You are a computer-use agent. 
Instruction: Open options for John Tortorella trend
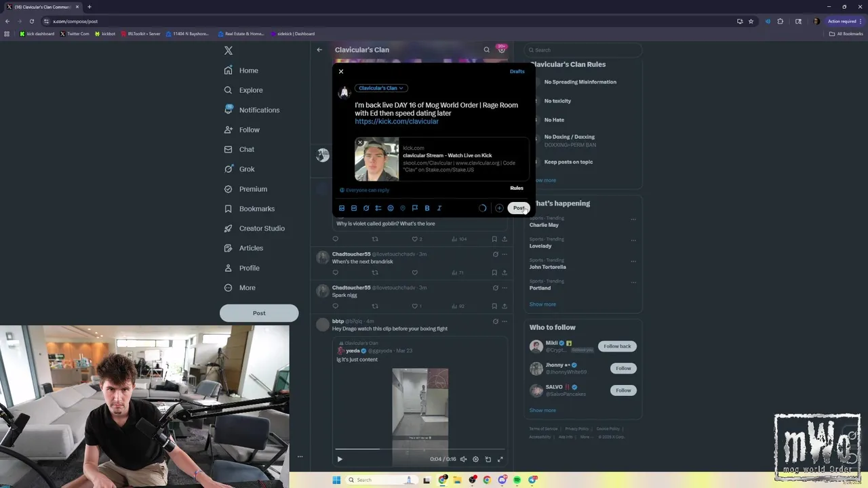coord(633,261)
